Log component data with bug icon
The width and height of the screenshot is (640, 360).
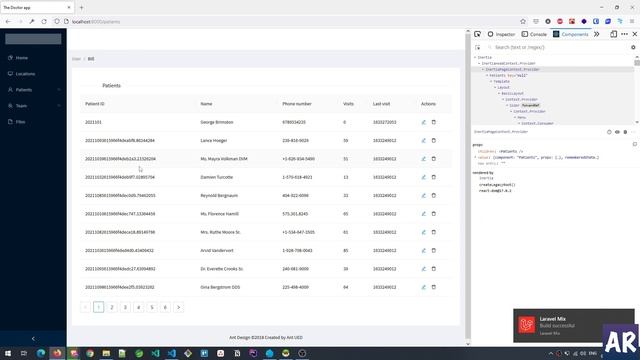625,132
